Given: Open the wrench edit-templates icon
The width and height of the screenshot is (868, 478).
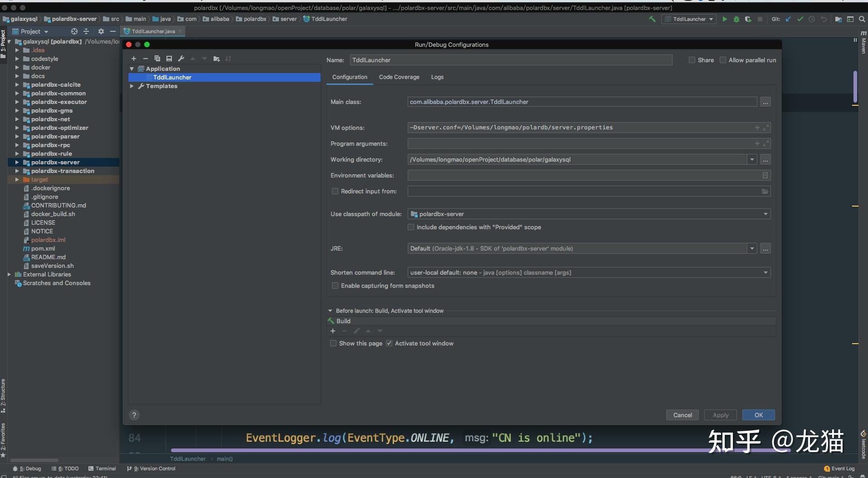Looking at the screenshot, I should click(x=181, y=59).
